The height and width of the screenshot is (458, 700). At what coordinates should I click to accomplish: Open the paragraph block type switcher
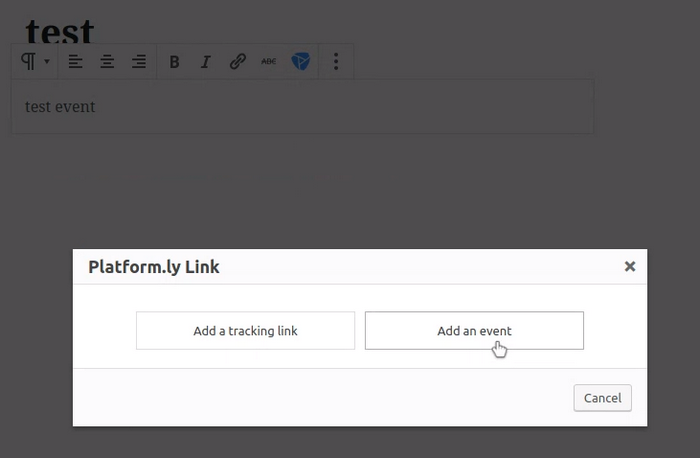tap(35, 61)
